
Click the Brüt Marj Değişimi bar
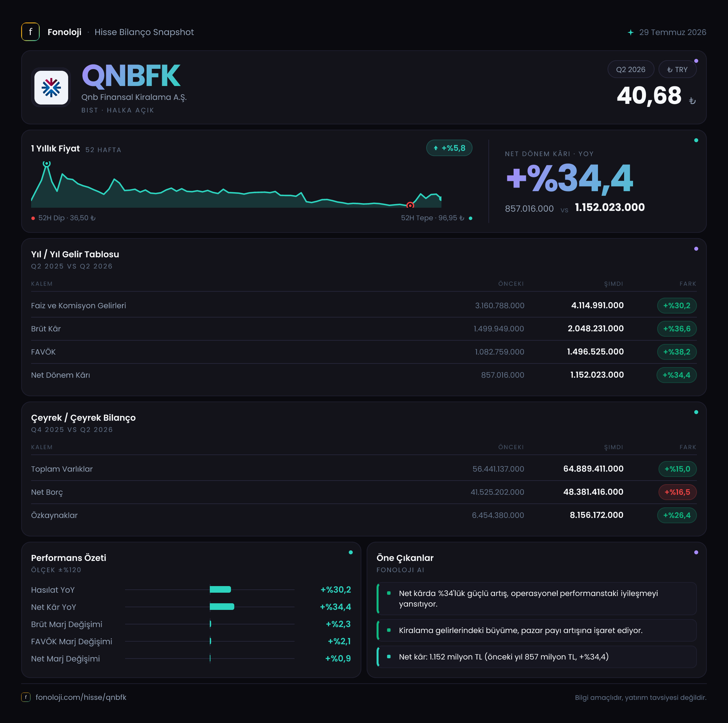(x=210, y=624)
